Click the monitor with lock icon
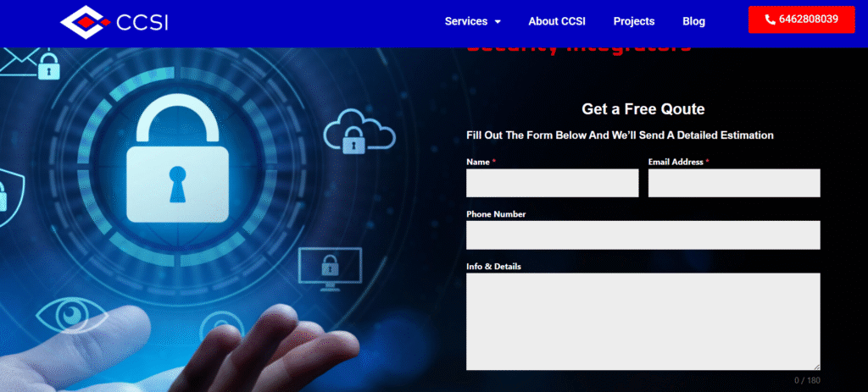Screen dimensions: 868x392 330,266
